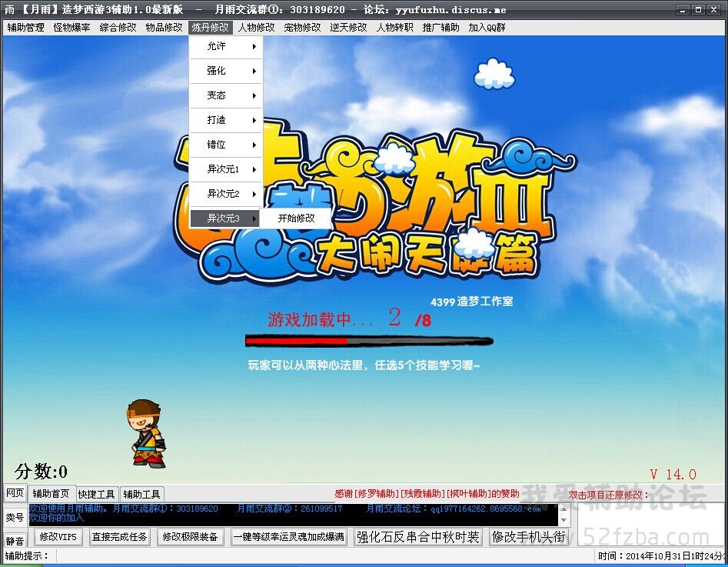Screen dimensions: 728x567
Task: Close the open 炼丹修改 menu
Action: [211, 28]
